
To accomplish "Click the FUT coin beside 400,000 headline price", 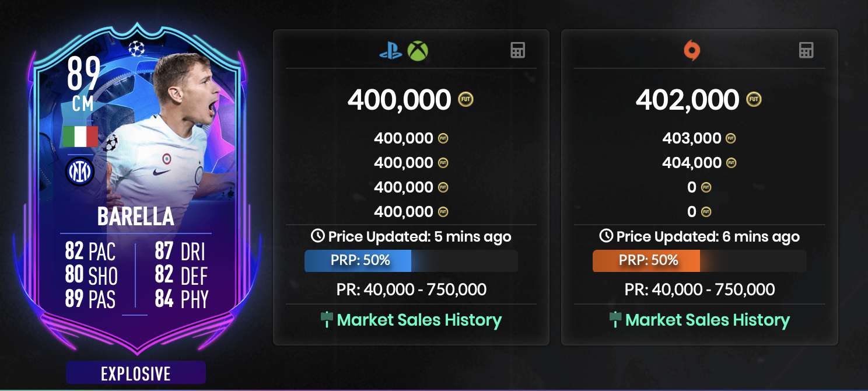I will pyautogui.click(x=466, y=100).
